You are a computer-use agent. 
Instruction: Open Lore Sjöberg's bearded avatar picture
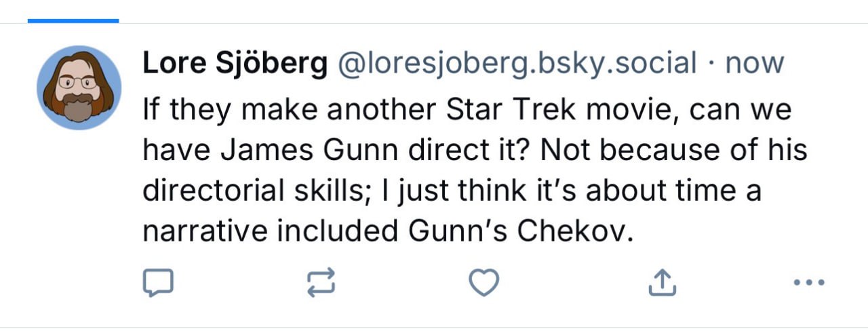click(x=79, y=88)
